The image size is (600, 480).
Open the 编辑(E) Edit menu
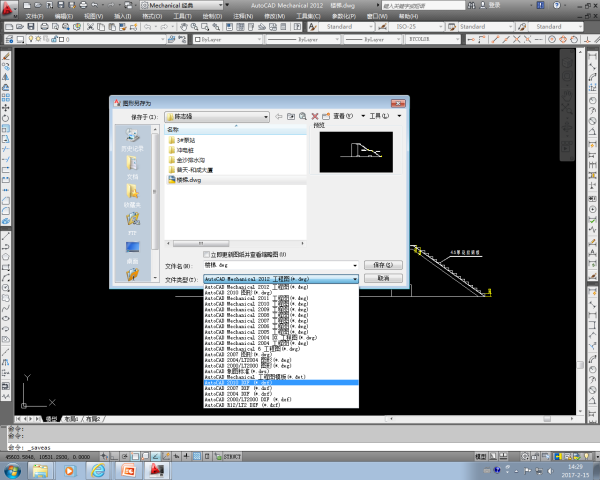coord(64,16)
